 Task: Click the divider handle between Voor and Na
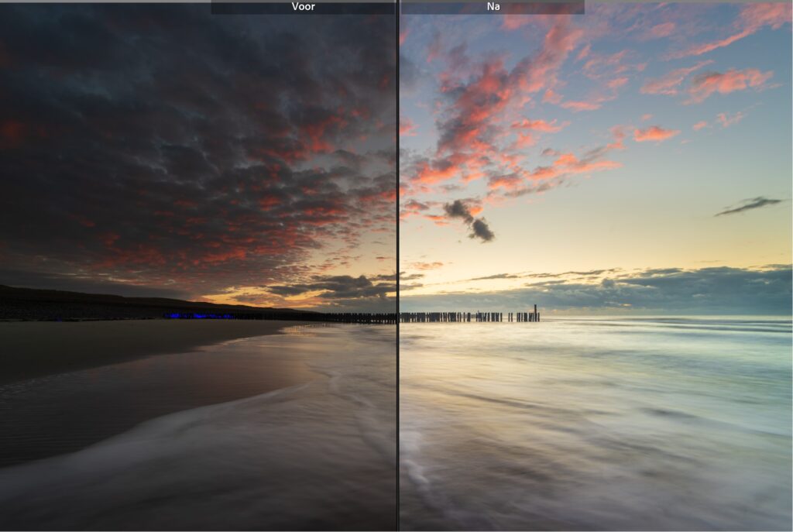click(x=398, y=266)
